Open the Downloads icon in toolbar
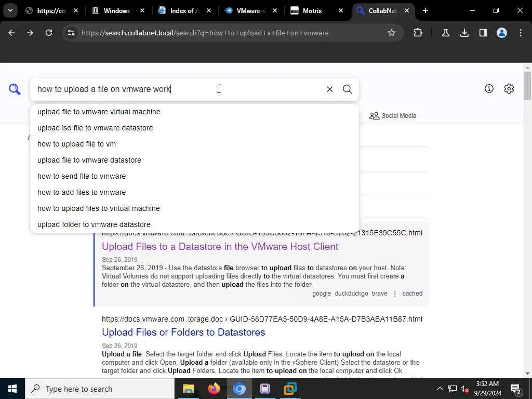The height and width of the screenshot is (399, 532). click(x=464, y=33)
